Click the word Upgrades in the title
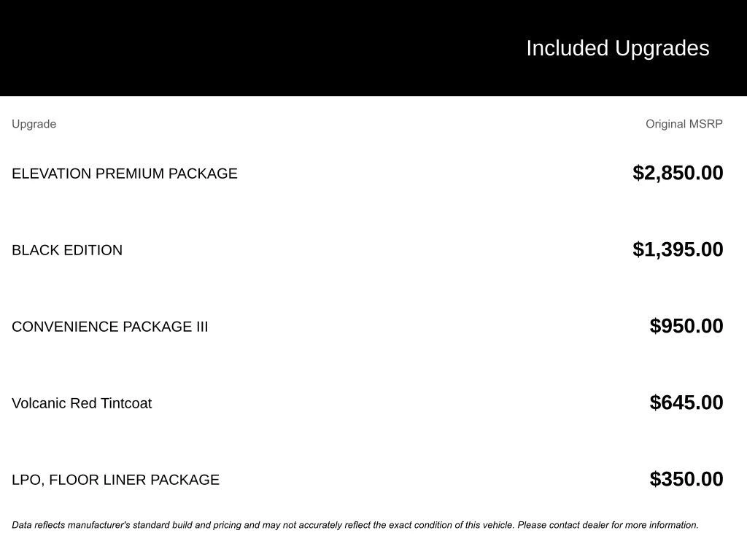This screenshot has height=560, width=747. pyautogui.click(x=662, y=49)
